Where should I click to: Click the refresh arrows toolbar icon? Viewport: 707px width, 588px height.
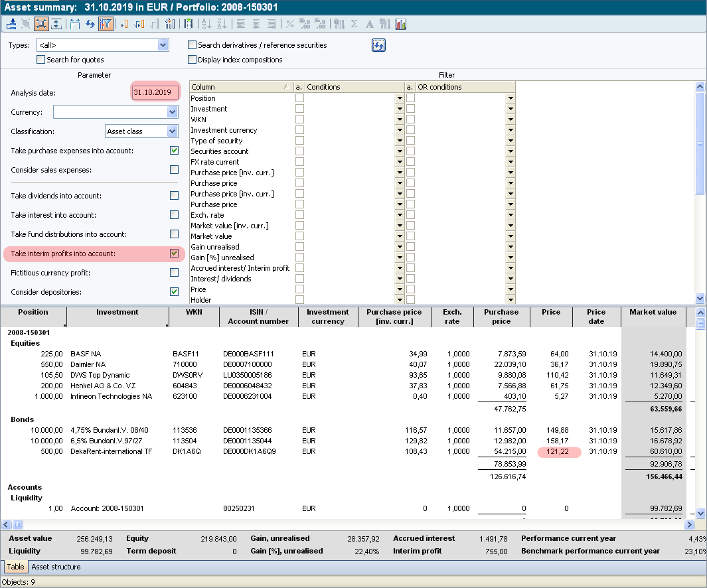pos(90,24)
